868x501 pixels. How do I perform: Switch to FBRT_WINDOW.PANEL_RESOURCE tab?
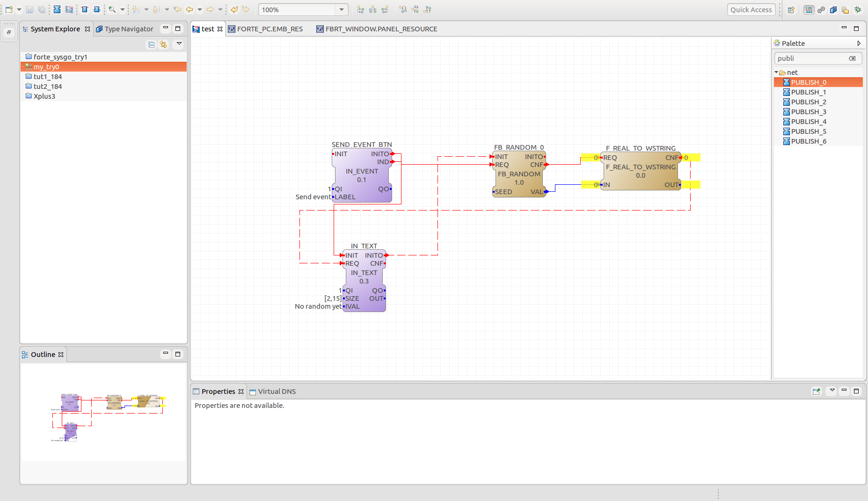pyautogui.click(x=377, y=29)
